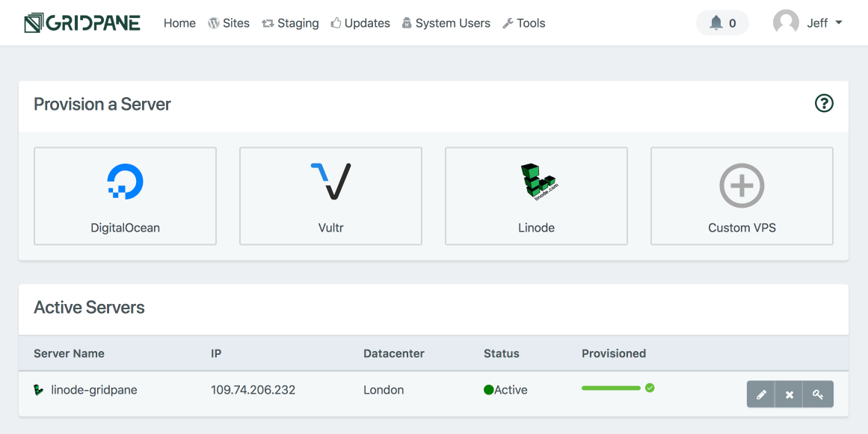Image resolution: width=868 pixels, height=434 pixels.
Task: Click the GridPane logo
Action: pyautogui.click(x=82, y=22)
